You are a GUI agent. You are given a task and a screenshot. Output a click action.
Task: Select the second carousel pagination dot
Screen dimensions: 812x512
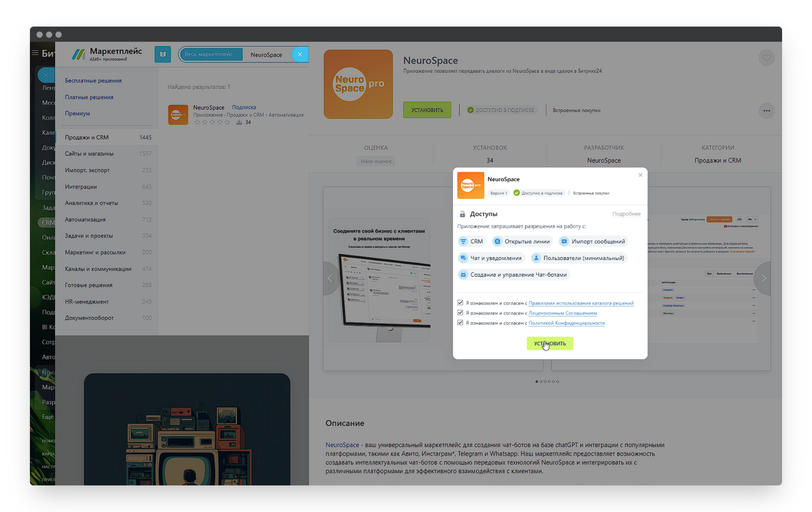541,382
